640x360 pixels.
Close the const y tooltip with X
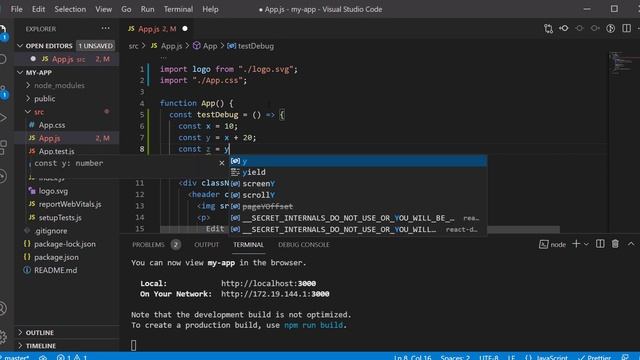tap(222, 163)
